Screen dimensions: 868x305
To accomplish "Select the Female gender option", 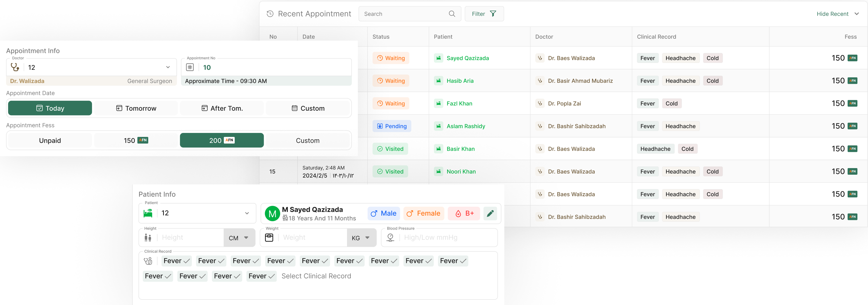I will [423, 213].
